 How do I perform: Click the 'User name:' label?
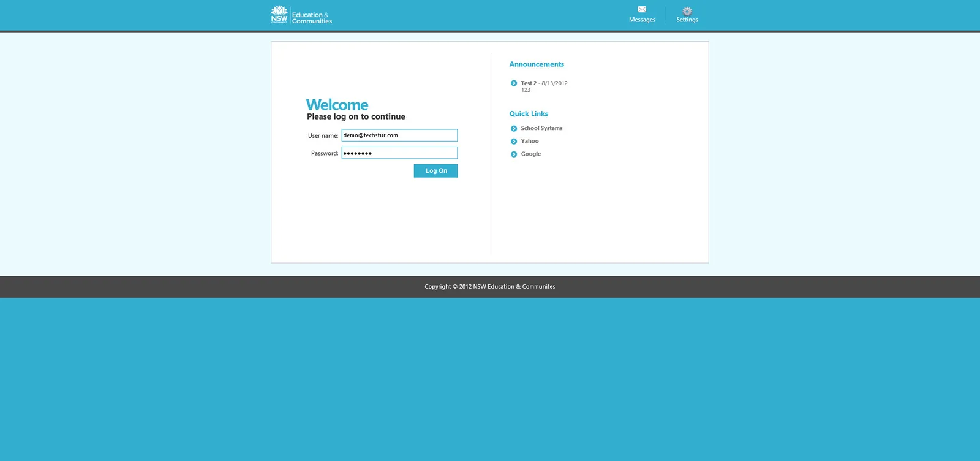(x=323, y=135)
